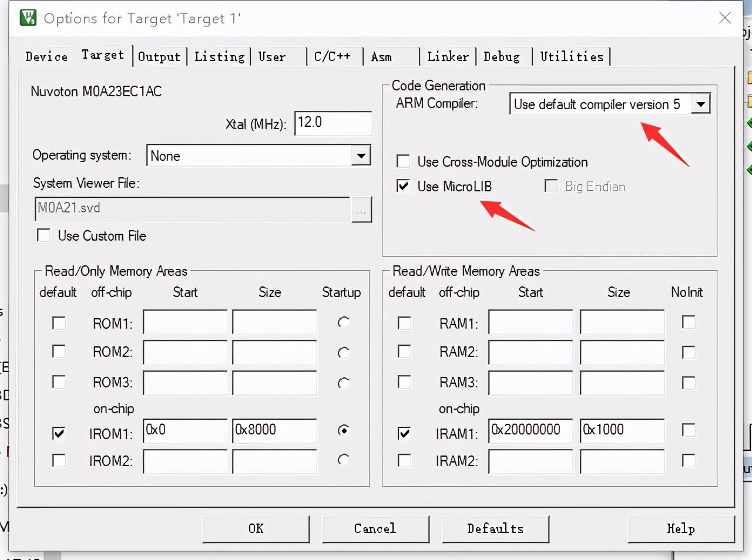This screenshot has height=560, width=752.
Task: Check the ROM2 default checkbox
Action: [x=59, y=351]
